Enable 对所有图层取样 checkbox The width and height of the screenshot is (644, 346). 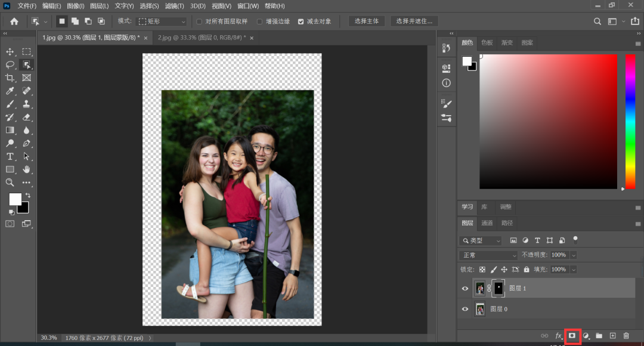pyautogui.click(x=199, y=21)
